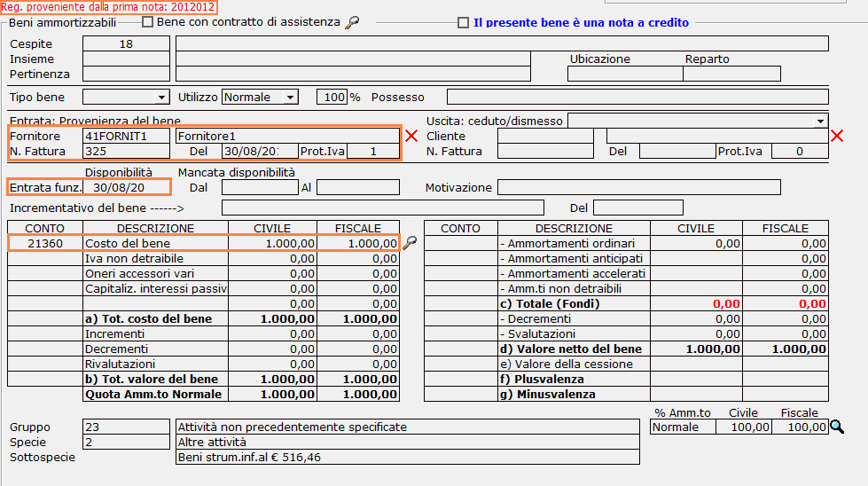The image size is (868, 486).
Task: Click the Cespite number field 18
Action: 126,43
